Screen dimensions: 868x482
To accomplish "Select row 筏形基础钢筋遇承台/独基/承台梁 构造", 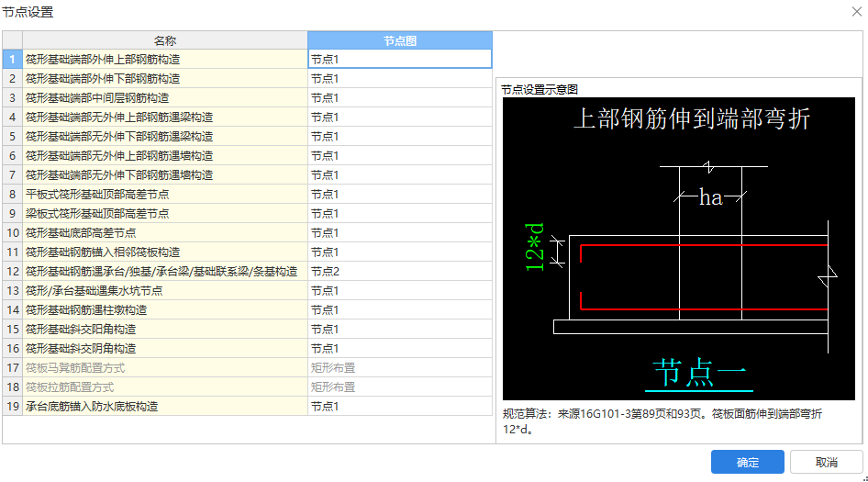I will [x=165, y=272].
